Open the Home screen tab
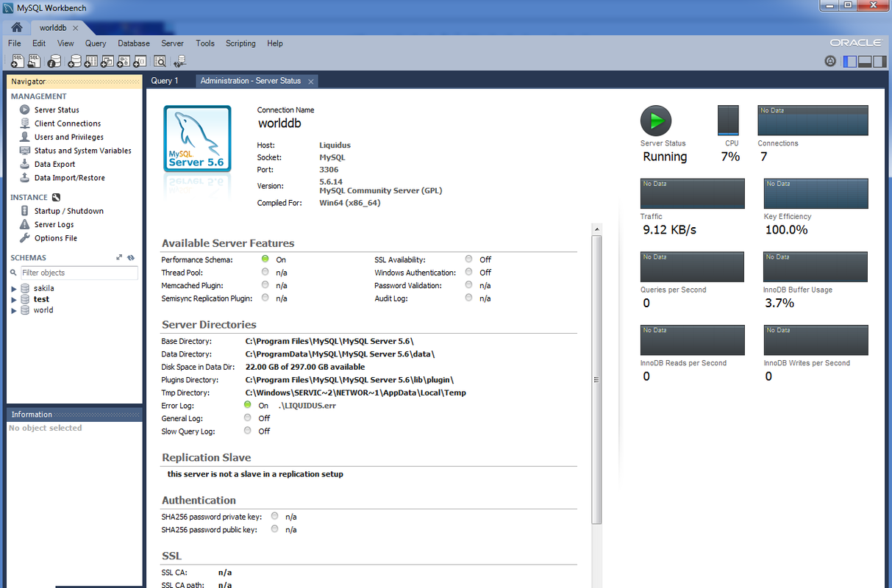 16,28
